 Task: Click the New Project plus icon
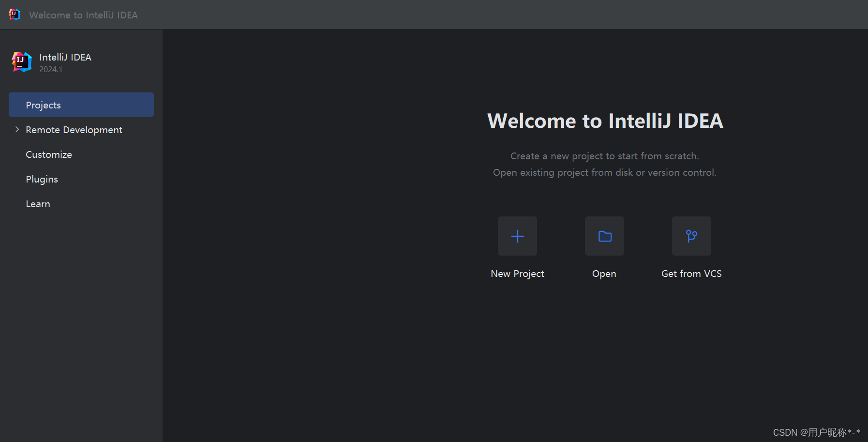[517, 236]
